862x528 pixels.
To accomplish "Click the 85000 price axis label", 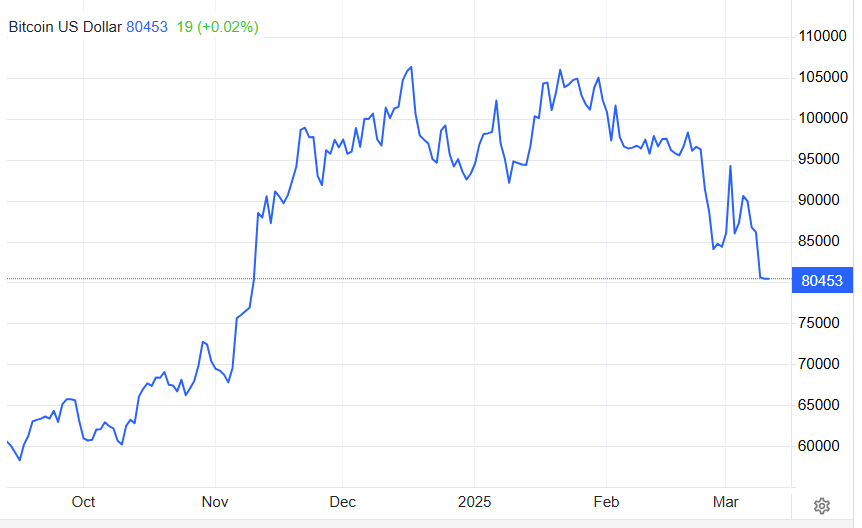I will (819, 241).
